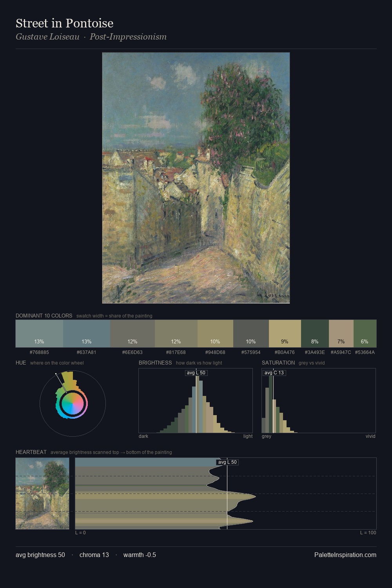Click the hex code '#53664A'
Screen dimensions: 392x588
pos(365,352)
